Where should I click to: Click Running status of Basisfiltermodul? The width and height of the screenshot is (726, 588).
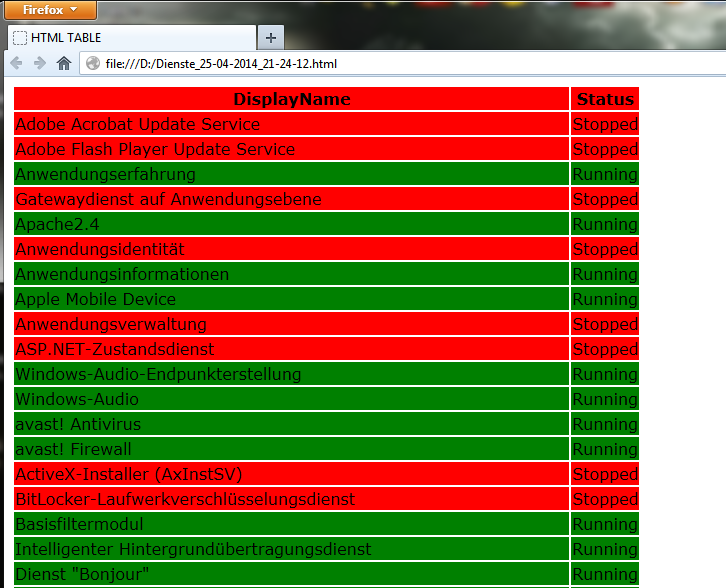point(605,524)
